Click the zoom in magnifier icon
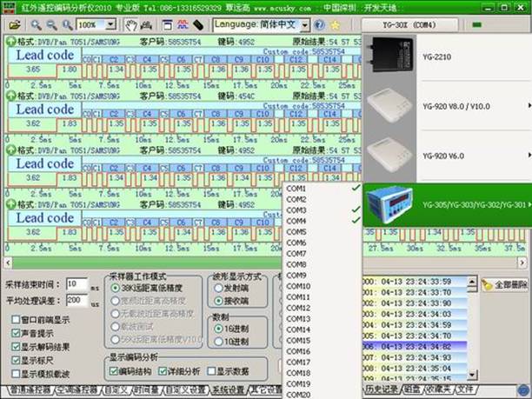 tap(36, 25)
